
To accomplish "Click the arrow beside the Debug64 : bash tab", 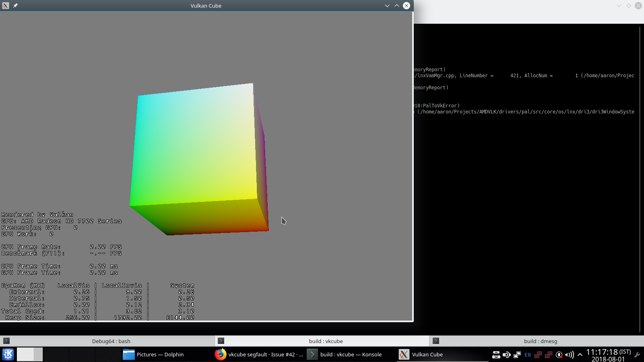I will (x=7, y=341).
